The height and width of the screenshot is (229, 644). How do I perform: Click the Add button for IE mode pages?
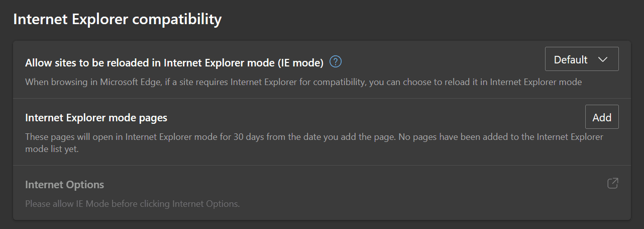[x=602, y=117]
